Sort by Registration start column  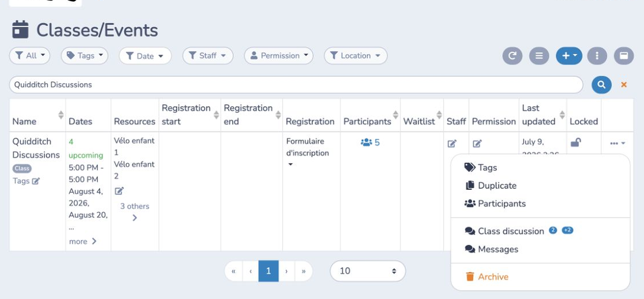click(x=216, y=115)
